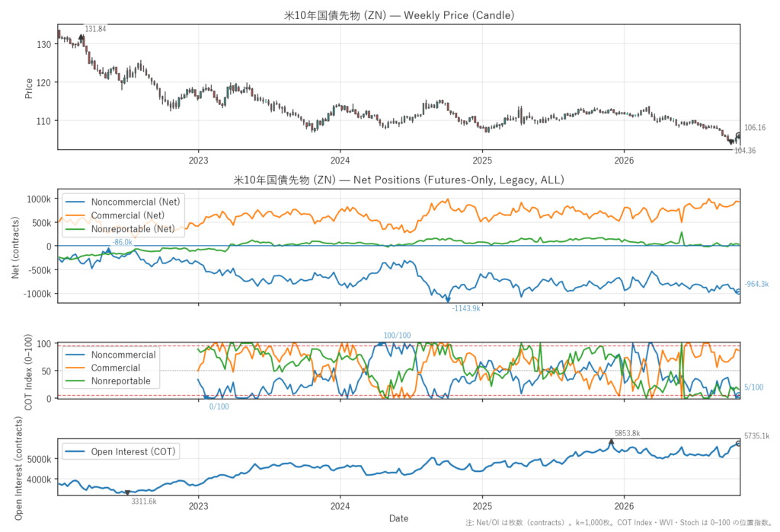This screenshot has width=780, height=532.
Task: Select the Open Interest (COT) legend entry
Action: click(x=133, y=451)
